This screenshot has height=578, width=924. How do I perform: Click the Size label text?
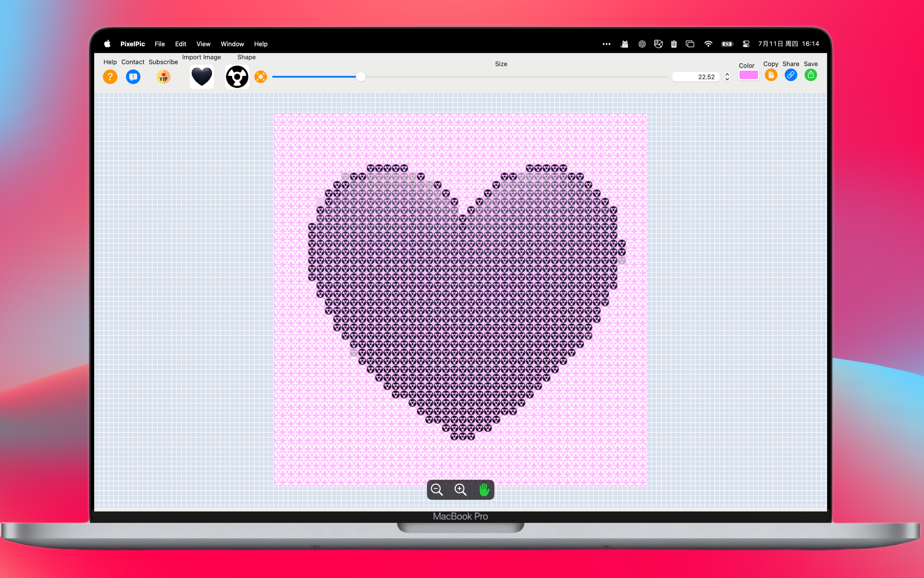[501, 64]
